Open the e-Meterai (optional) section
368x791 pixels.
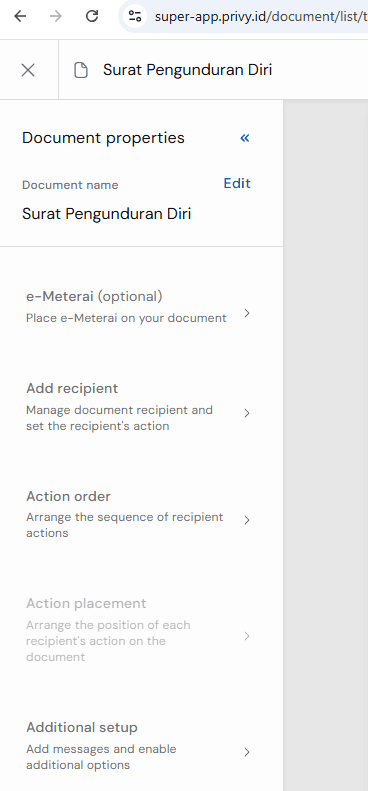138,307
